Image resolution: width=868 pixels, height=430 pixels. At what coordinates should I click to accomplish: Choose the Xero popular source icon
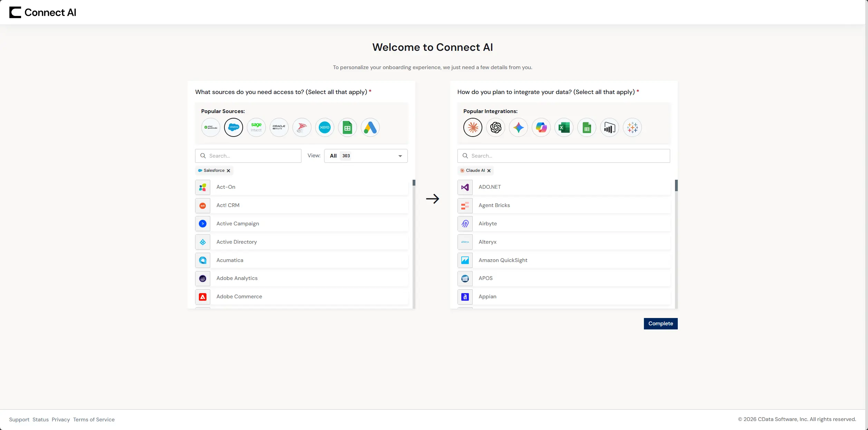tap(325, 128)
